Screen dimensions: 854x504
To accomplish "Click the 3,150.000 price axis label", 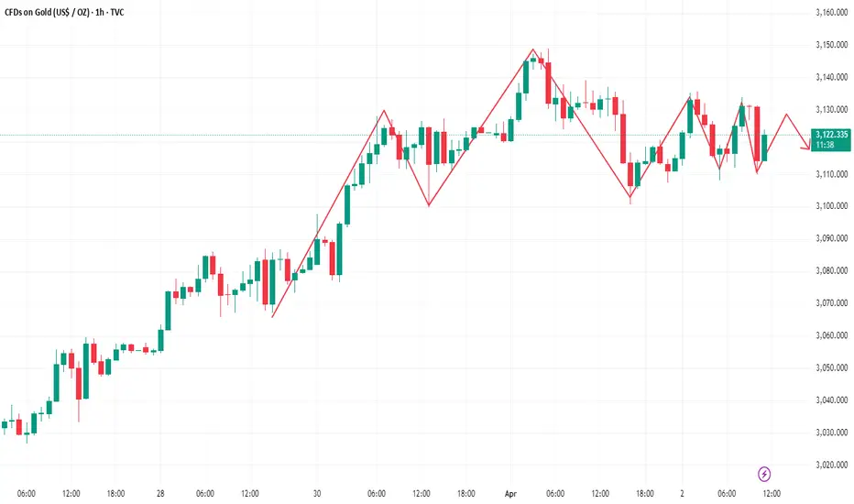I will click(832, 45).
